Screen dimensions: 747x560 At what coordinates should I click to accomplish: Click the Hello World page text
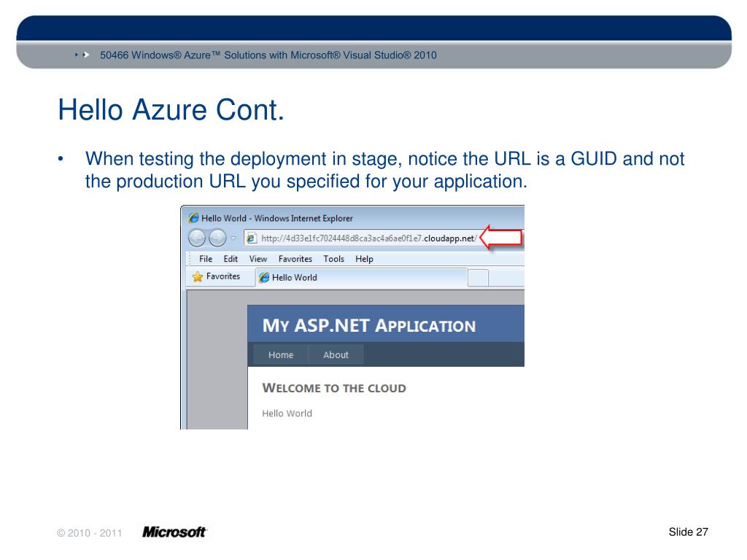[287, 413]
